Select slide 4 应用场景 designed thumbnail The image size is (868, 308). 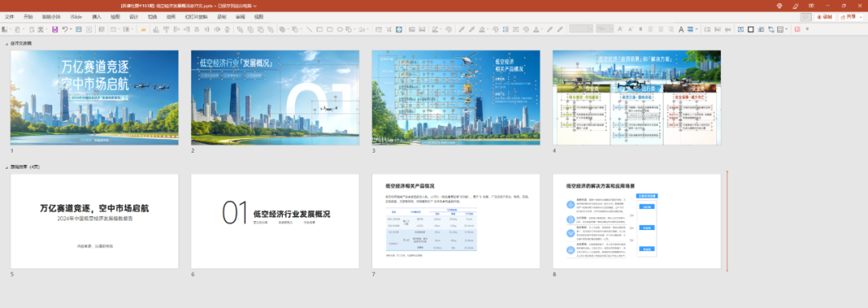pyautogui.click(x=637, y=97)
